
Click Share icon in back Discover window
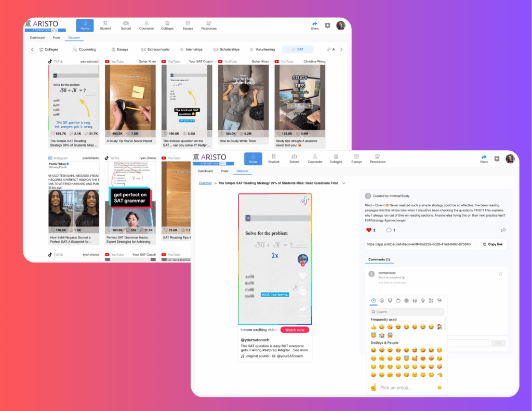coord(315,25)
